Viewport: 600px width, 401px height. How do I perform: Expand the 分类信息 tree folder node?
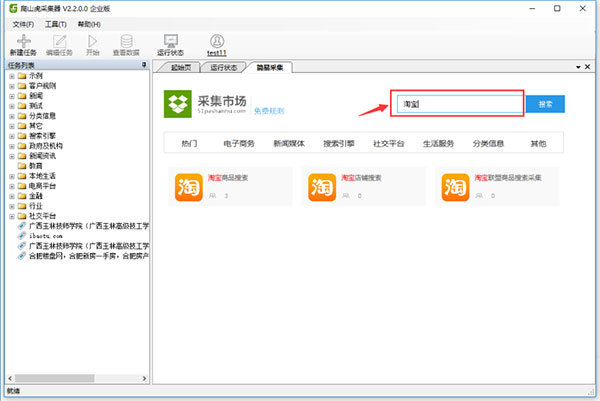click(x=12, y=116)
